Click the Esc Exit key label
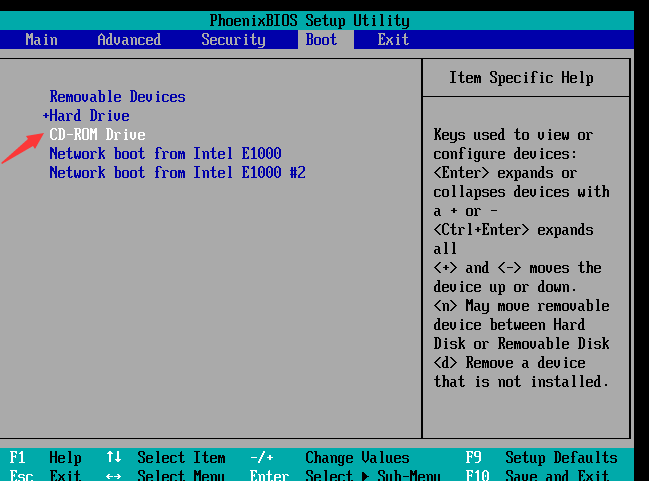This screenshot has width=649, height=481. click(x=45, y=475)
